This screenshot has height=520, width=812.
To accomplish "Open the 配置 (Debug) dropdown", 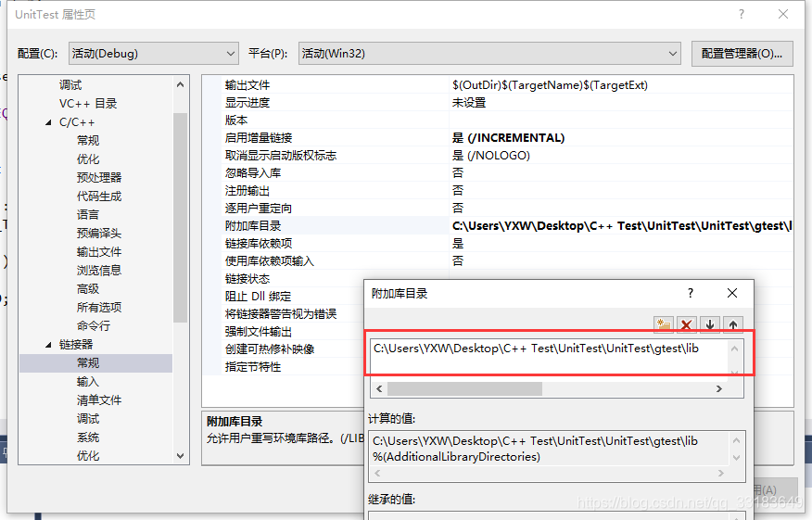I will (153, 54).
